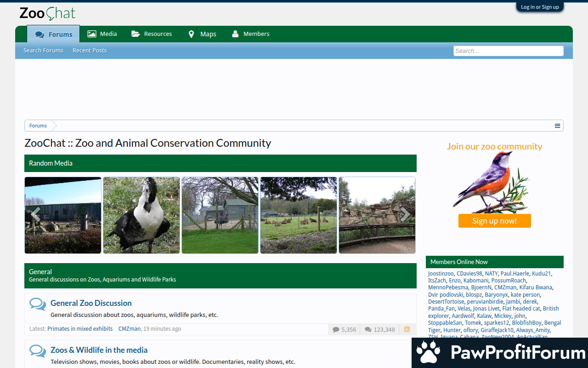Click the Sign up now! button
The image size is (588, 368).
pos(495,221)
